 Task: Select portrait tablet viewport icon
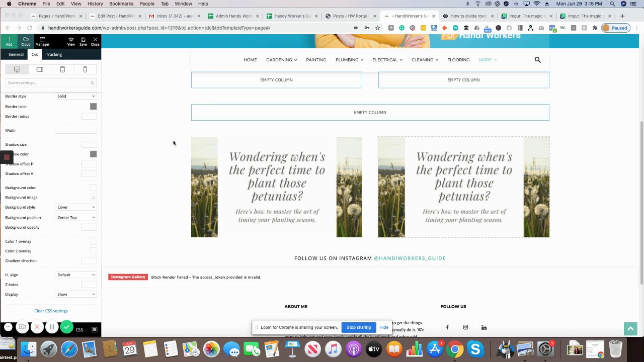[62, 69]
